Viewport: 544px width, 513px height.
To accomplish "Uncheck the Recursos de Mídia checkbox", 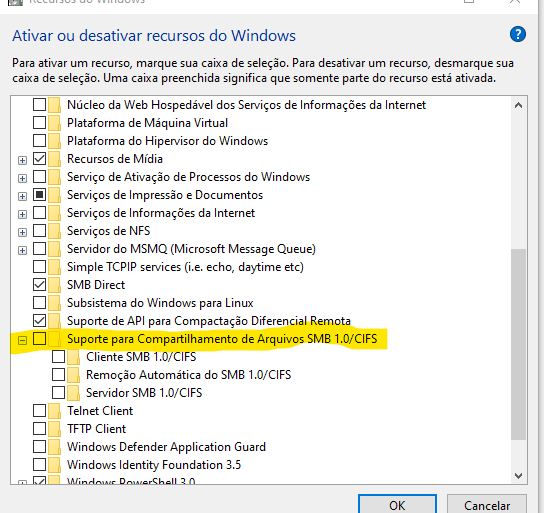I will click(39, 159).
